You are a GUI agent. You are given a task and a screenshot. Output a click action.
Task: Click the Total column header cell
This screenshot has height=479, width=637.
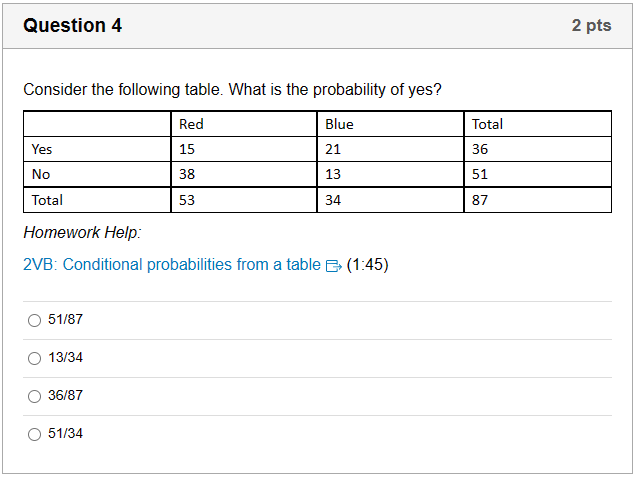coord(537,124)
